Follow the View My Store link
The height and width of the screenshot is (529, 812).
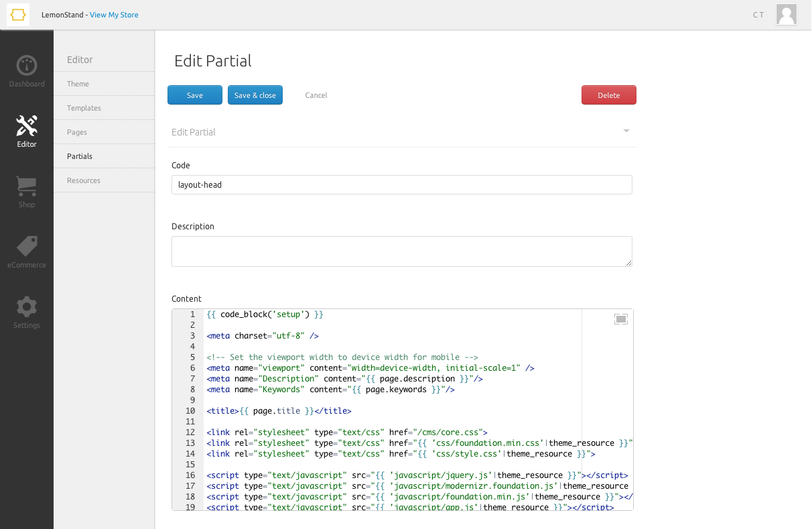[114, 15]
